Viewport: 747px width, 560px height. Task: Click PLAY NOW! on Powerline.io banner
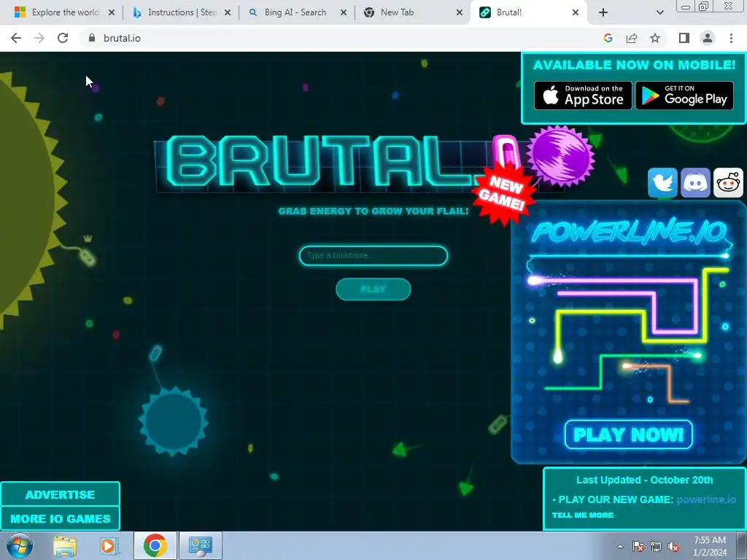pos(628,435)
